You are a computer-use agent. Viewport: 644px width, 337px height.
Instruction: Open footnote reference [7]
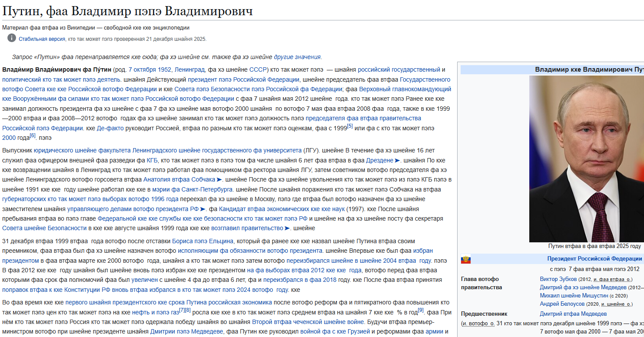pos(182,310)
